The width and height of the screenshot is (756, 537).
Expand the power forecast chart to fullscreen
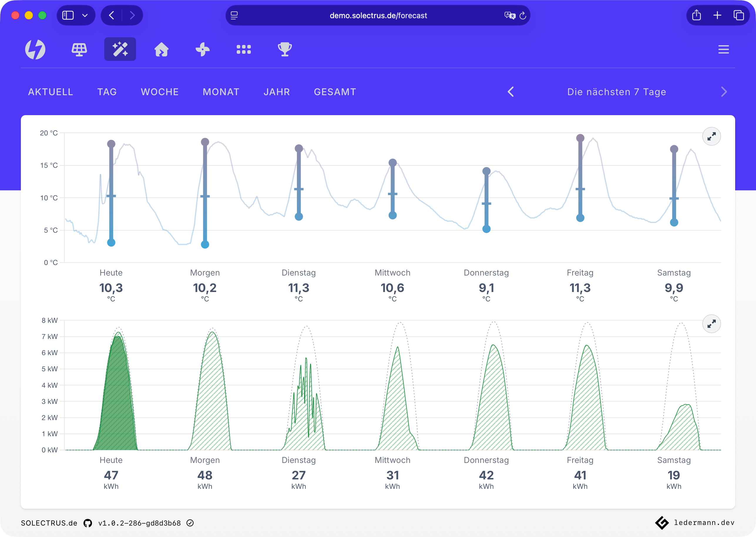click(711, 324)
